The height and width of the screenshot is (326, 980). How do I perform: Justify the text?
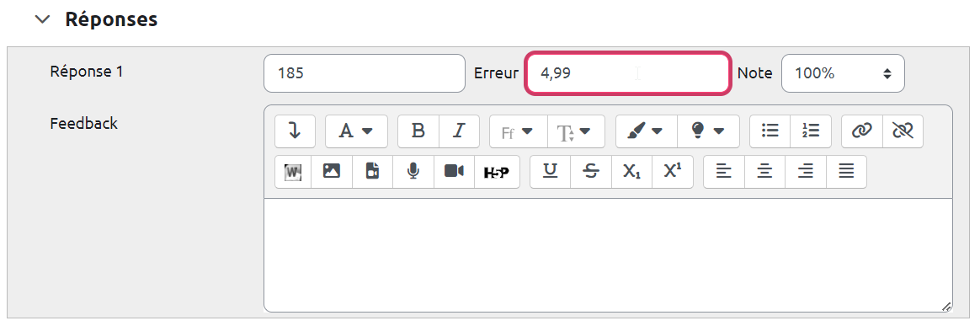tap(846, 172)
